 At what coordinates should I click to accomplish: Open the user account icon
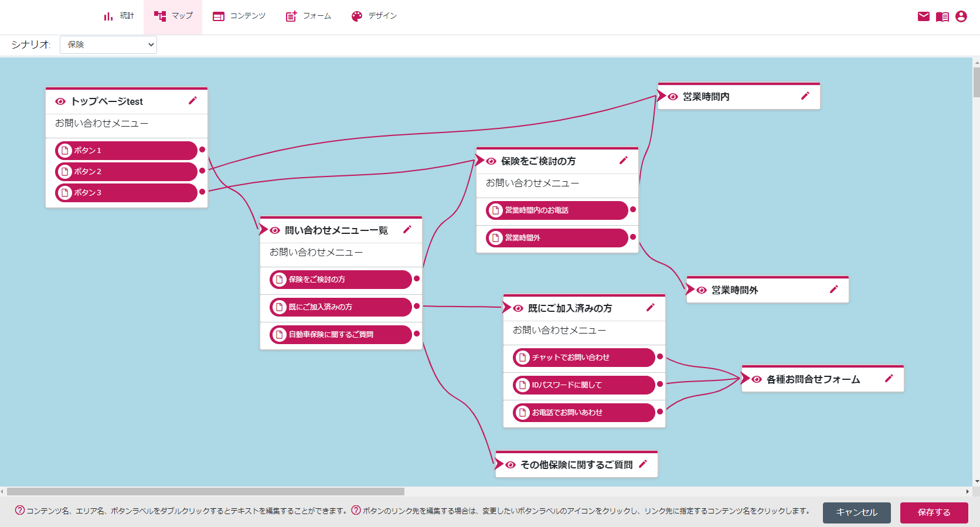tap(961, 16)
